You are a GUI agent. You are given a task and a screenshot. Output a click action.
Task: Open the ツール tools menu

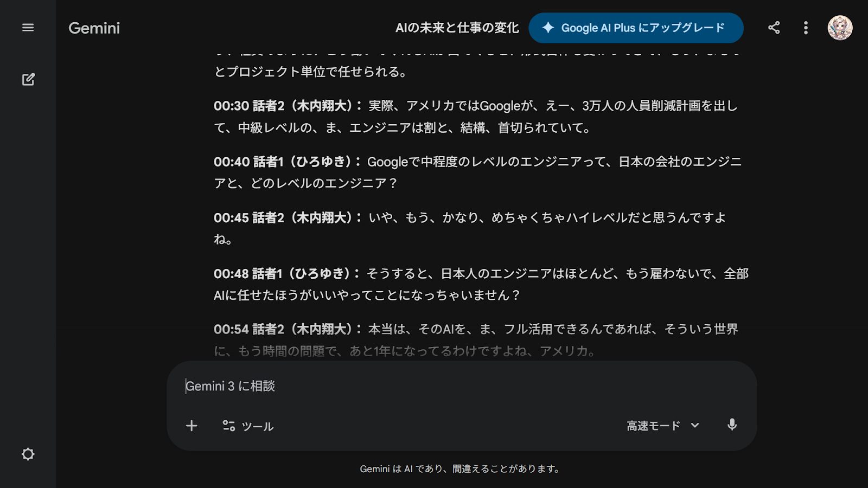pos(248,426)
